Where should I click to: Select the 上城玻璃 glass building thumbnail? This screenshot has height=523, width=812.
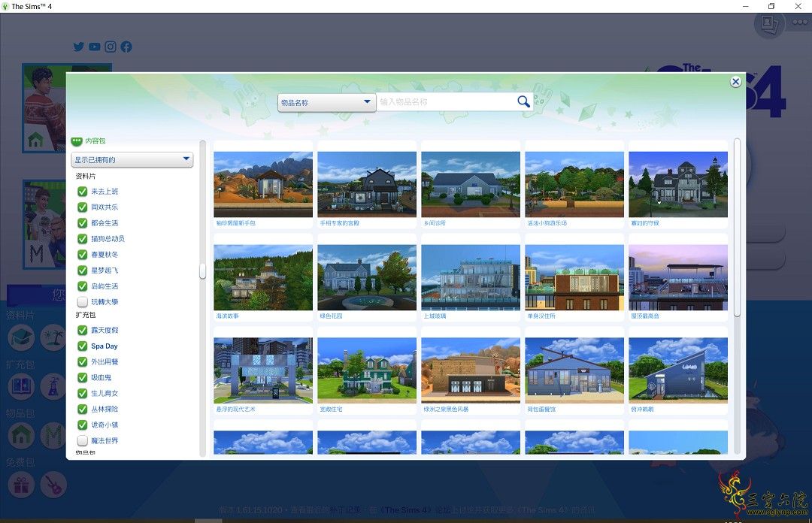coord(471,277)
